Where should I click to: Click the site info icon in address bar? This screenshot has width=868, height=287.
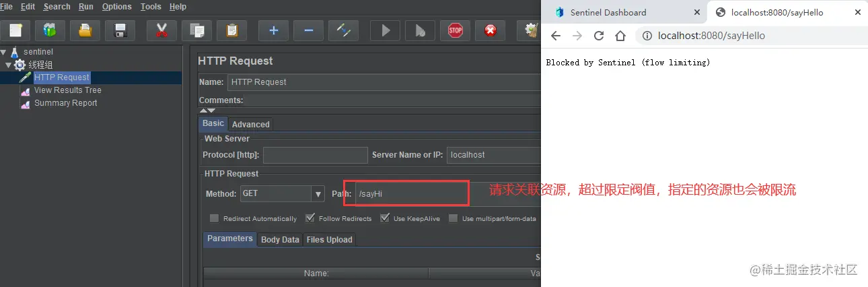[647, 36]
